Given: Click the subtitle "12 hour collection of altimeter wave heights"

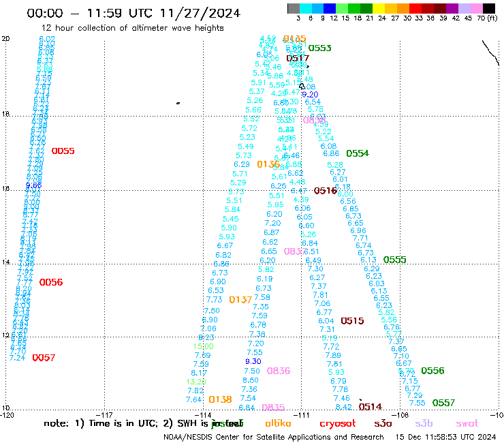Looking at the screenshot, I should pyautogui.click(x=132, y=28).
